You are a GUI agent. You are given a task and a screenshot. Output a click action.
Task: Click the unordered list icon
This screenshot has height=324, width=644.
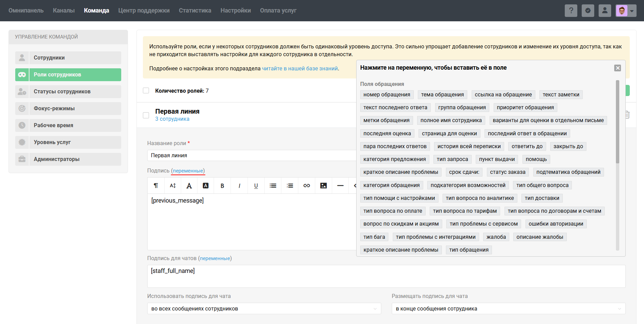tap(273, 186)
